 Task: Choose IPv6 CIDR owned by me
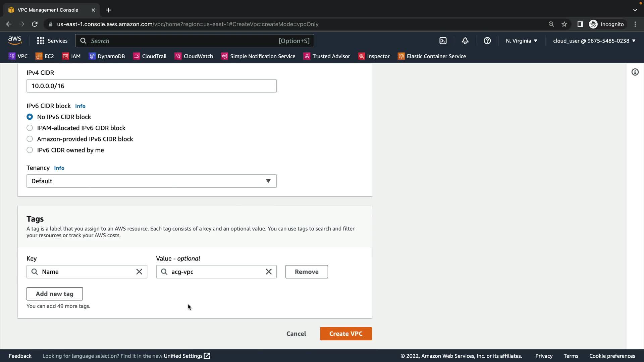[30, 150]
